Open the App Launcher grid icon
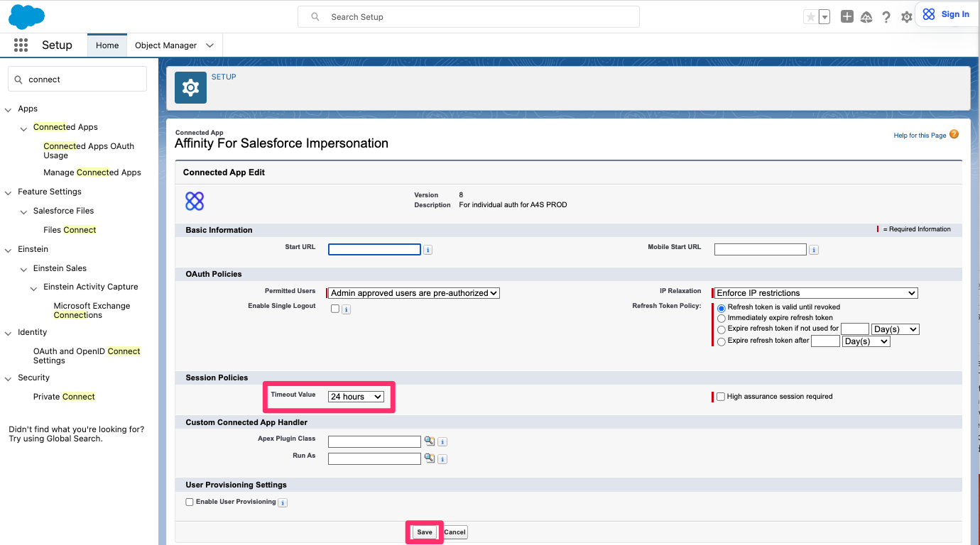 pyautogui.click(x=21, y=45)
